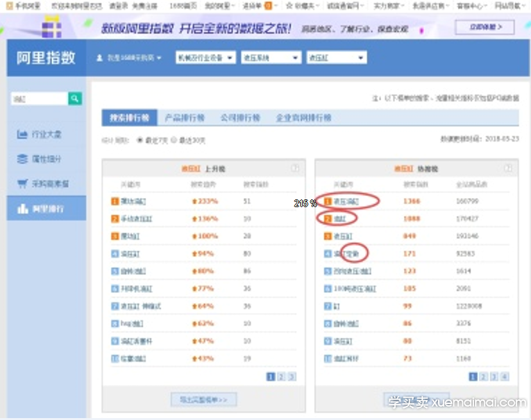
Task: Switch to 企业官网排行榜 tab
Action: click(303, 117)
